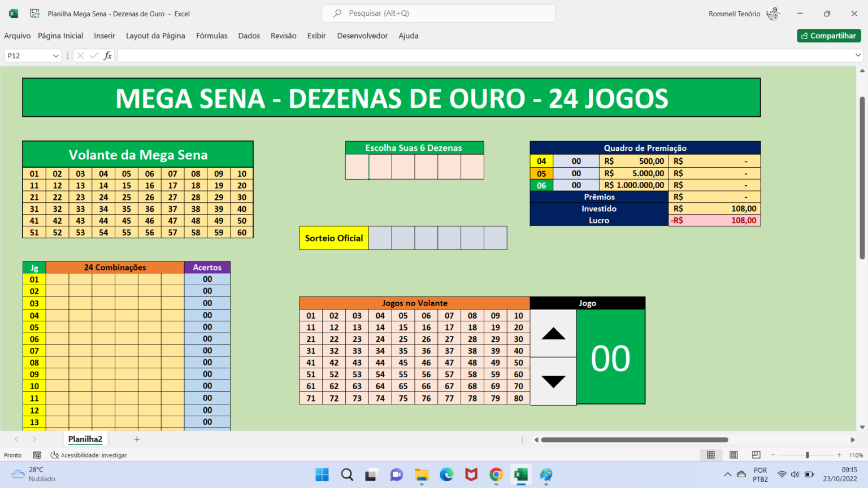The height and width of the screenshot is (488, 868).
Task: Expand the formula bar
Action: click(x=858, y=55)
